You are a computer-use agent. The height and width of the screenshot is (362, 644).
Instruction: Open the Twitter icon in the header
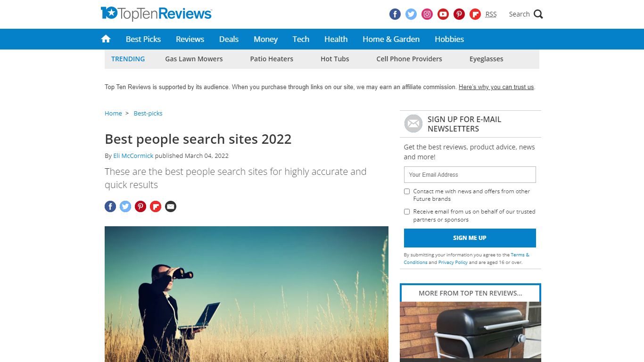coord(411,14)
